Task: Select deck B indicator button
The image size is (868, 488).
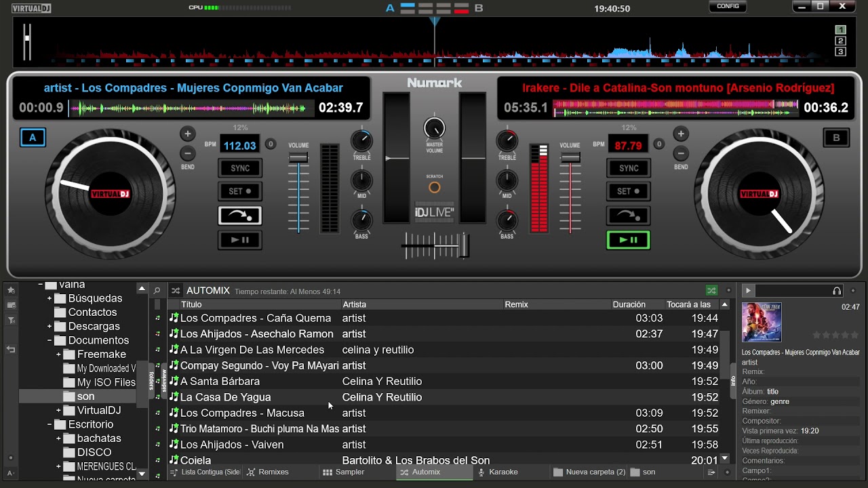Action: (836, 138)
